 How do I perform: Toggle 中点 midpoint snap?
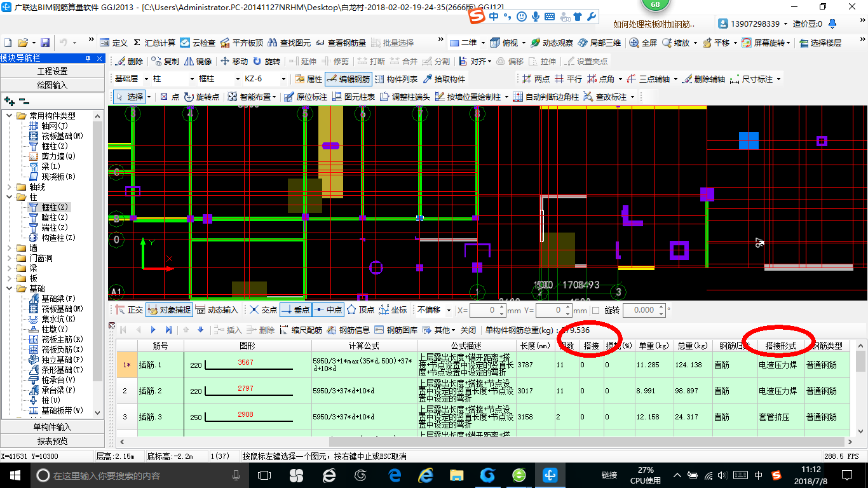[328, 309]
